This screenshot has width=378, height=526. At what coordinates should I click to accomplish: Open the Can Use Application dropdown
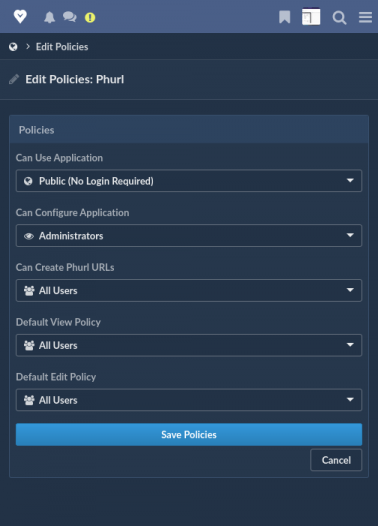coord(189,181)
